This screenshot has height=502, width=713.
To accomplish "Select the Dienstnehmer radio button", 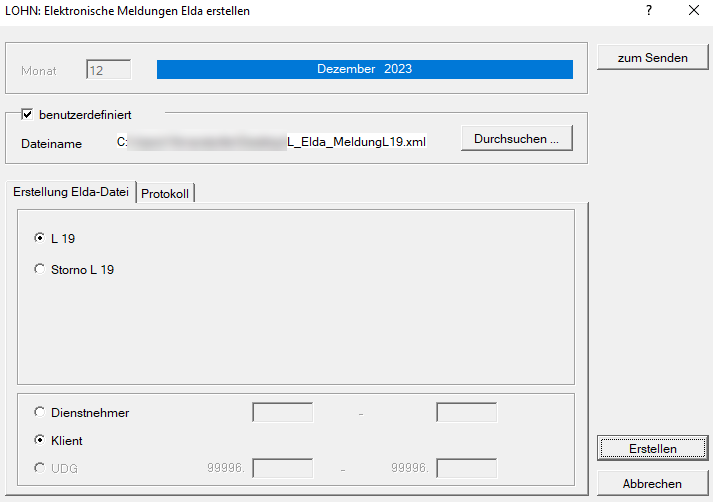I will coord(40,412).
